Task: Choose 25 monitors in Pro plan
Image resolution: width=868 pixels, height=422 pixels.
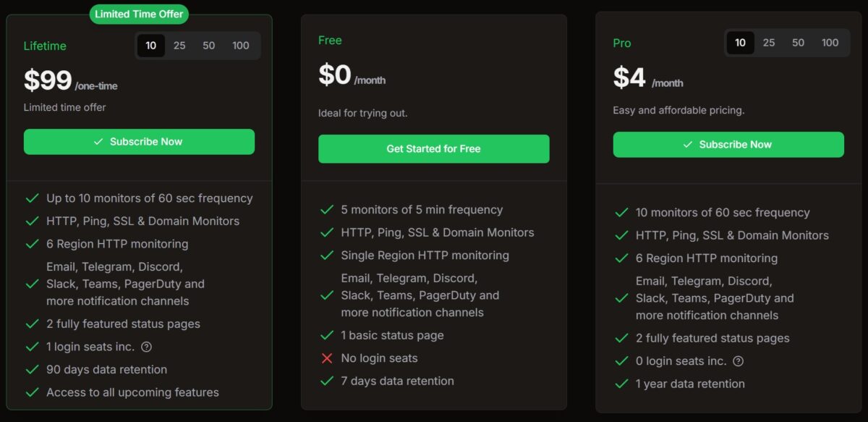Action: pyautogui.click(x=769, y=43)
